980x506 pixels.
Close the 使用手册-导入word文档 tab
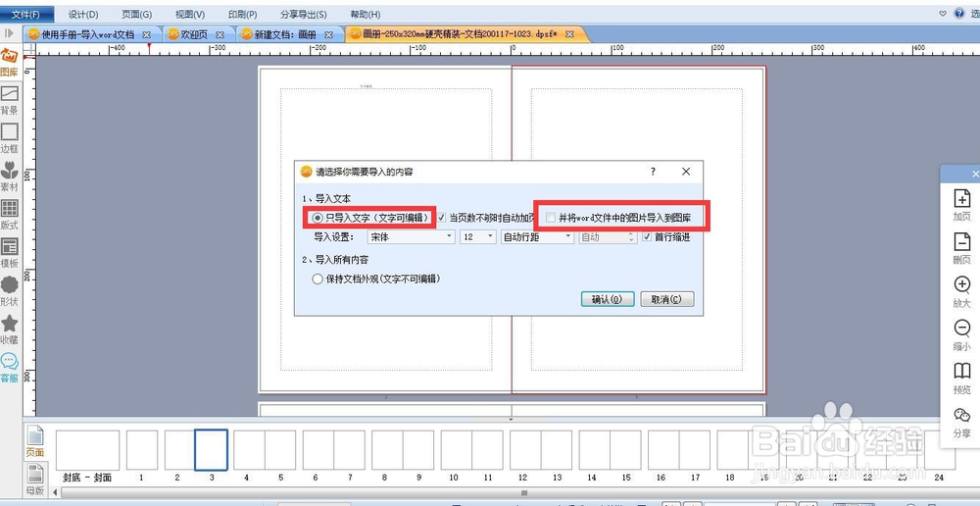146,35
